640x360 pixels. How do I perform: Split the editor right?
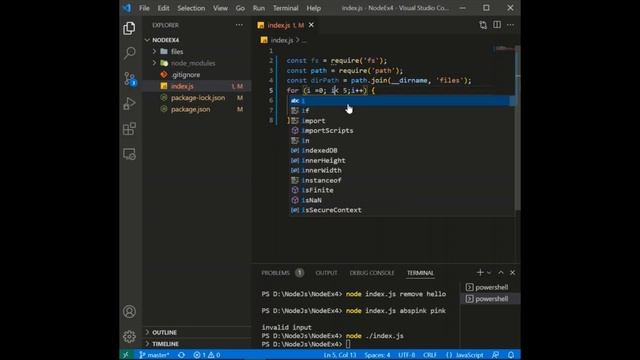click(x=497, y=25)
